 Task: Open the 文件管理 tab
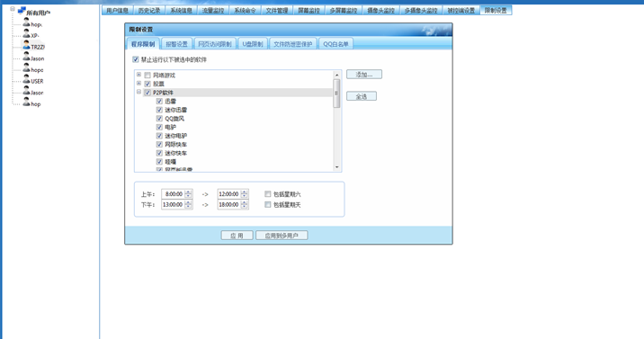[x=277, y=10]
